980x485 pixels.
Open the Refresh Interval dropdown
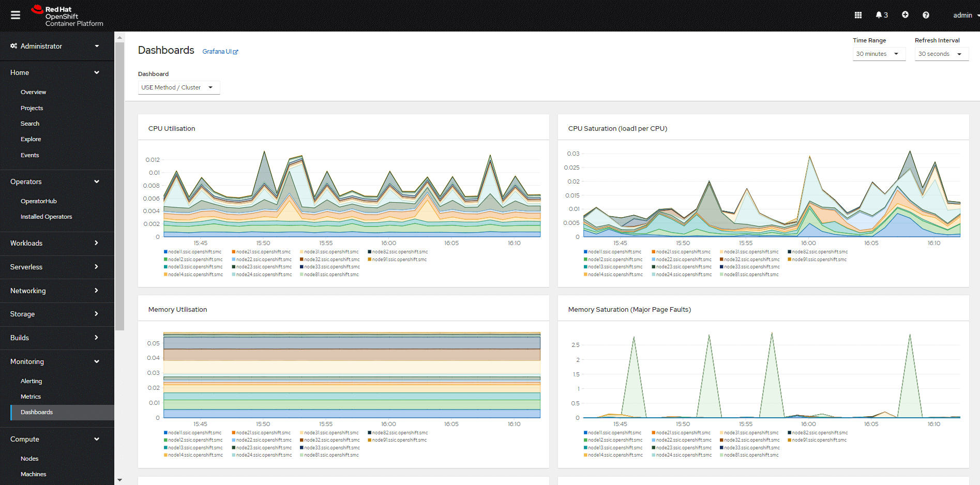click(x=941, y=54)
